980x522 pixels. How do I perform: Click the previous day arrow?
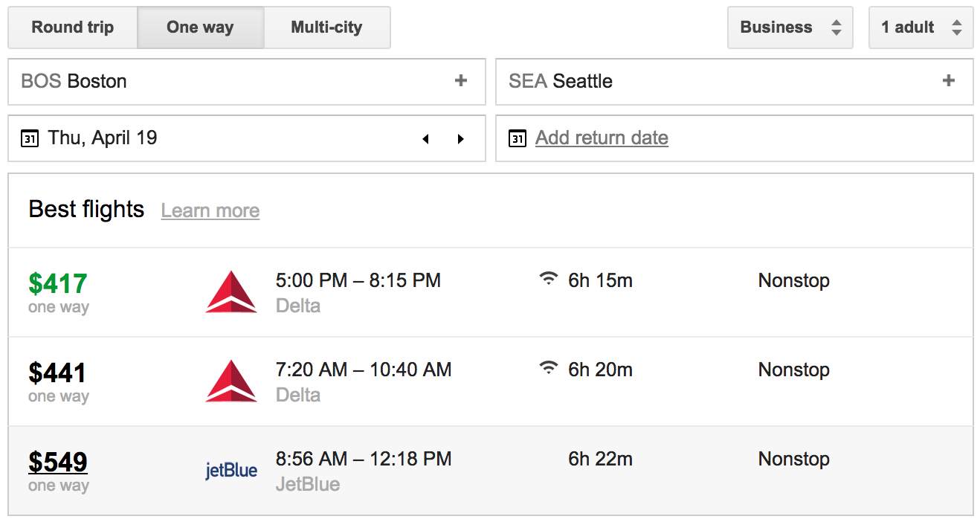(425, 139)
